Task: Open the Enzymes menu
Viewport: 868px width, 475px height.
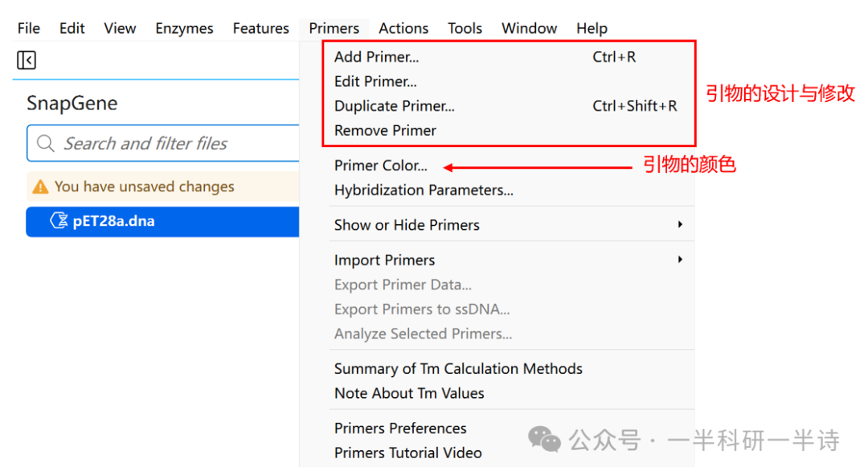Action: pyautogui.click(x=184, y=28)
